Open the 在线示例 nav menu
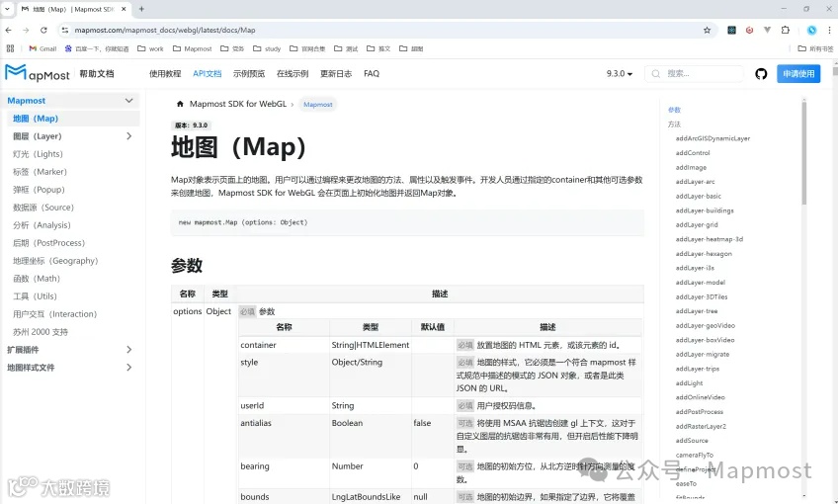838x504 pixels. (x=293, y=74)
